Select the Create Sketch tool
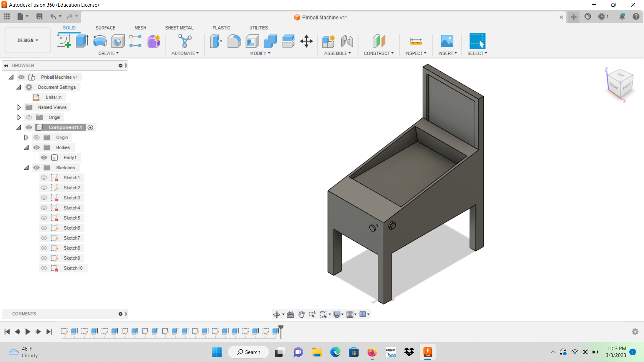Screen dimensions: 644x362 click(64, 41)
